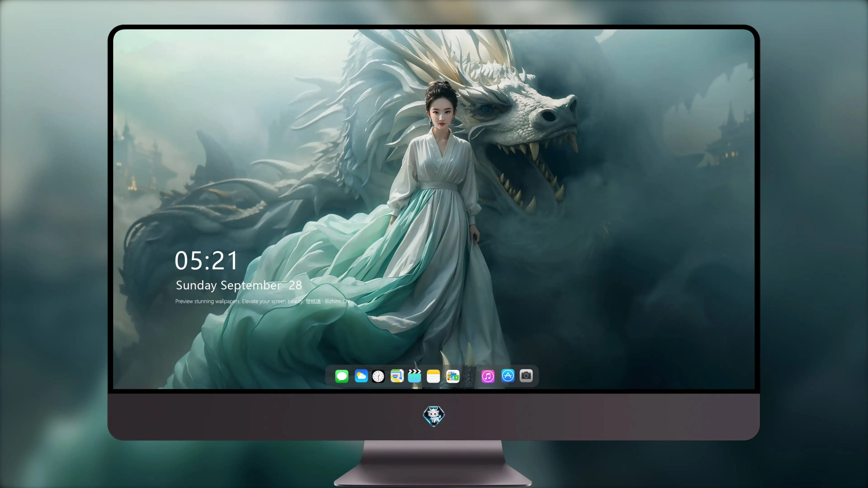
Task: Click the 05:21 clock display
Action: click(206, 261)
